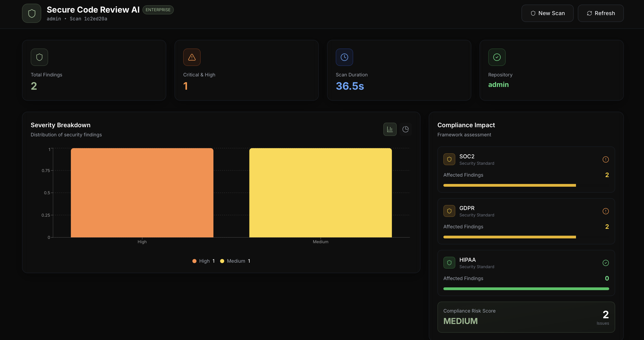Refresh the scan results
This screenshot has height=340, width=644.
pyautogui.click(x=600, y=13)
